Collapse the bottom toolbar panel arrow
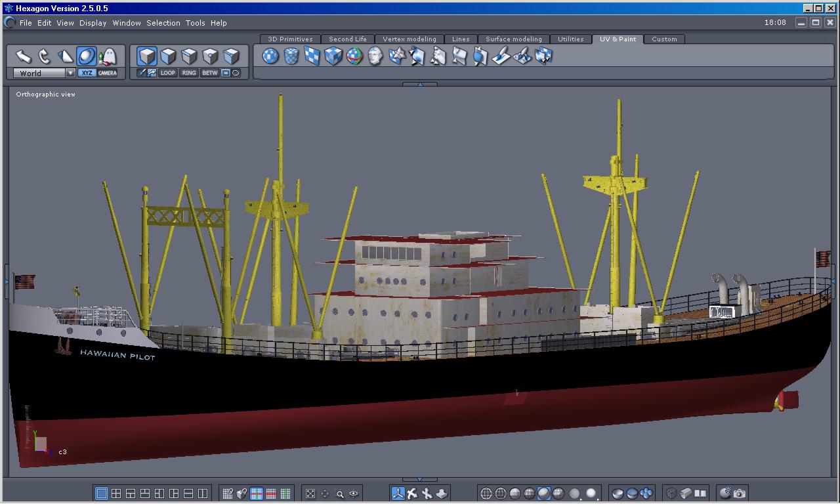Image resolution: width=840 pixels, height=504 pixels. [420, 480]
